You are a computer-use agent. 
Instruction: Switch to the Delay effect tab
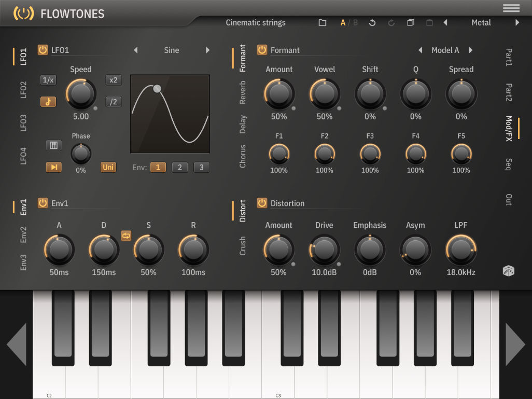point(242,124)
